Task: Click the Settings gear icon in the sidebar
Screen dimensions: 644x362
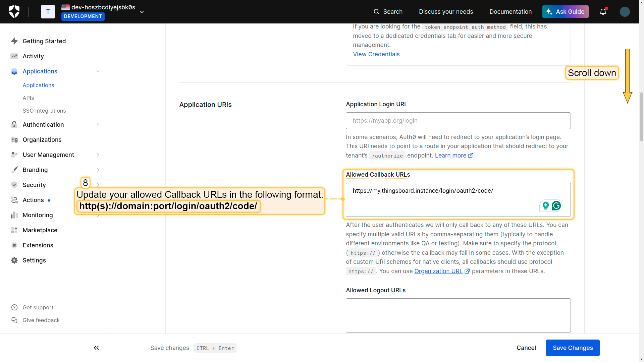Action: [14, 260]
